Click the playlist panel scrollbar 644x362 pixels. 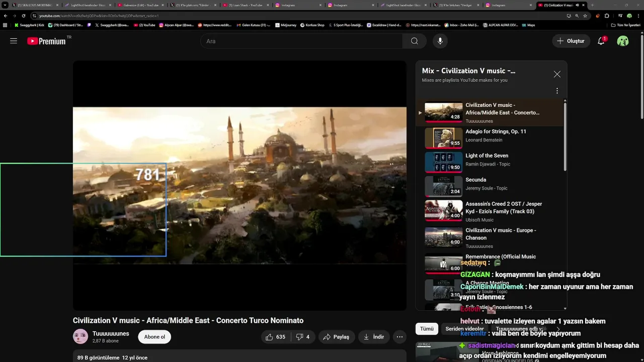pos(565,136)
